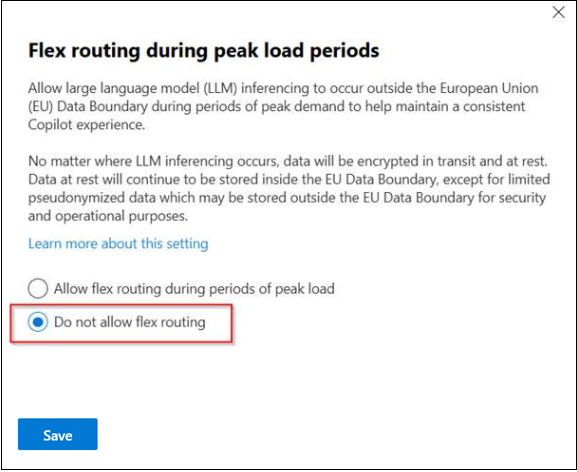The image size is (577, 472).
Task: Click the empty radio circle icon
Action: (38, 288)
